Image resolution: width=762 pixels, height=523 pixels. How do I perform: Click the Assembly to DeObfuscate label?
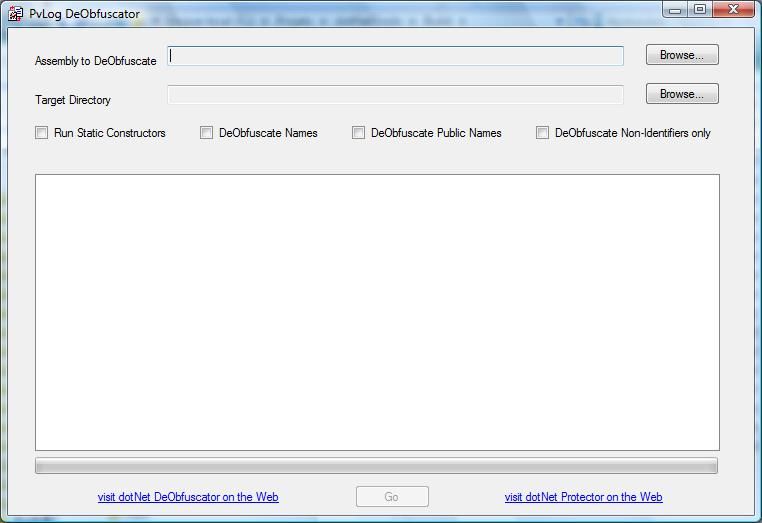pos(96,61)
